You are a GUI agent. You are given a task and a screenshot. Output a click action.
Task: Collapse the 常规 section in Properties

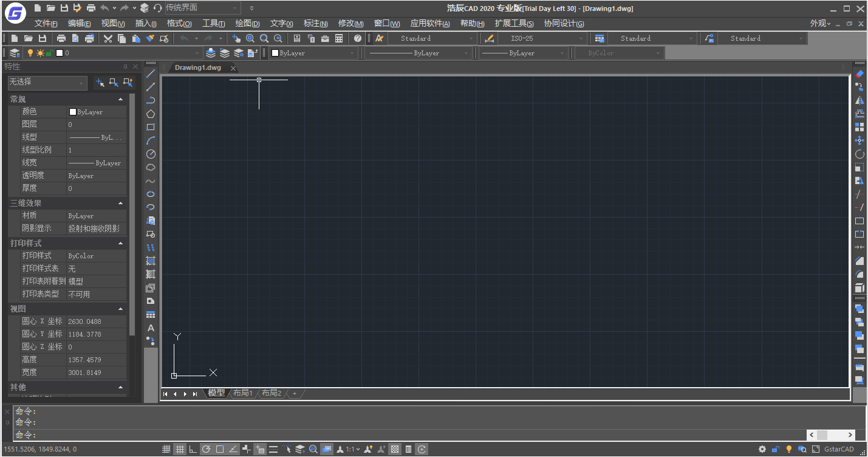click(x=120, y=99)
